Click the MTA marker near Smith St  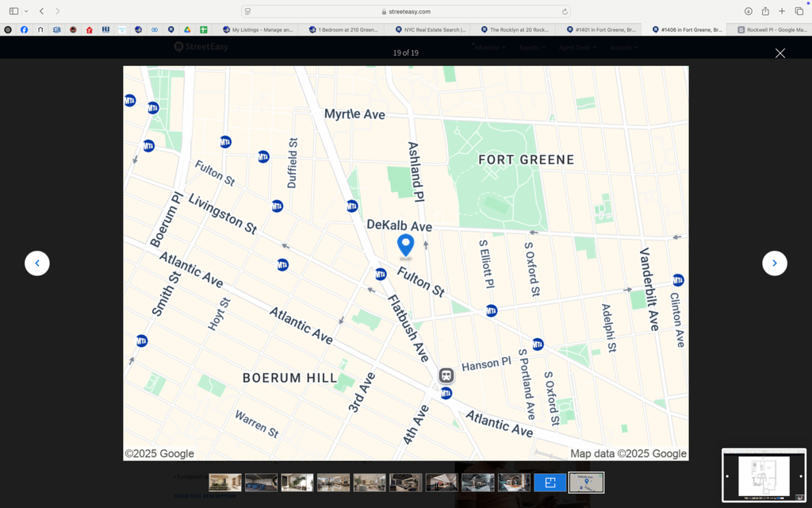(142, 341)
